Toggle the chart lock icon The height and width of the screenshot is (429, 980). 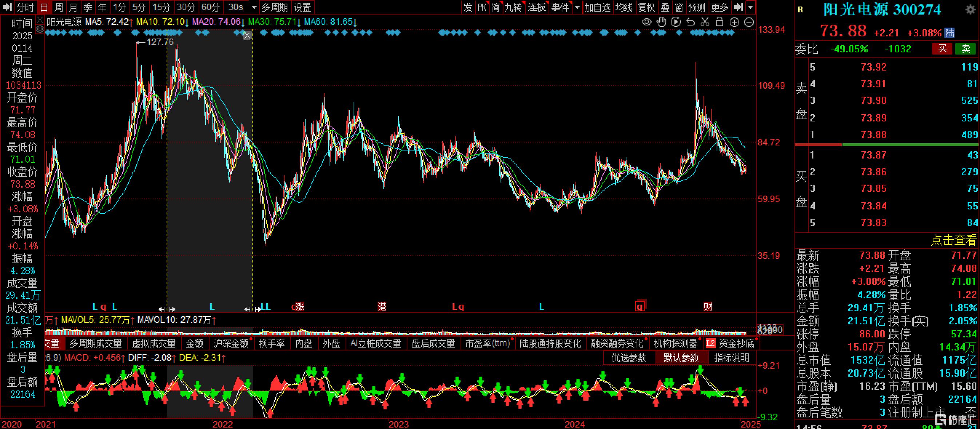(x=720, y=22)
